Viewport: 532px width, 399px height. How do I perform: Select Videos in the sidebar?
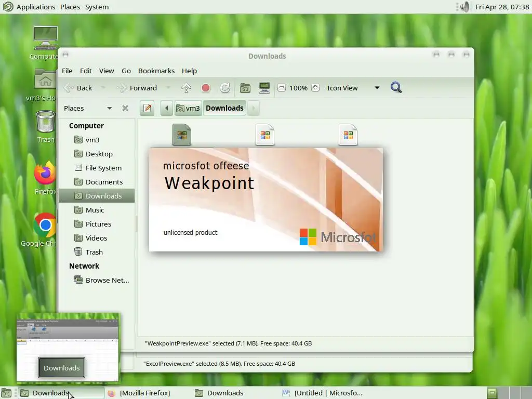(97, 238)
